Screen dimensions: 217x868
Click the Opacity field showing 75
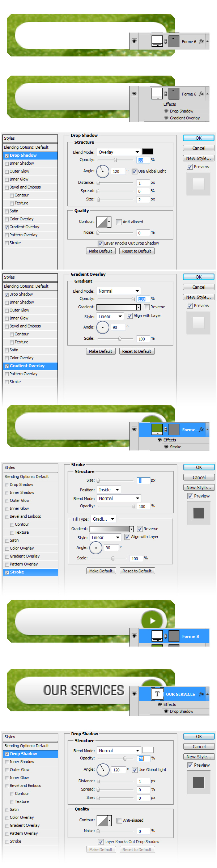(x=144, y=758)
